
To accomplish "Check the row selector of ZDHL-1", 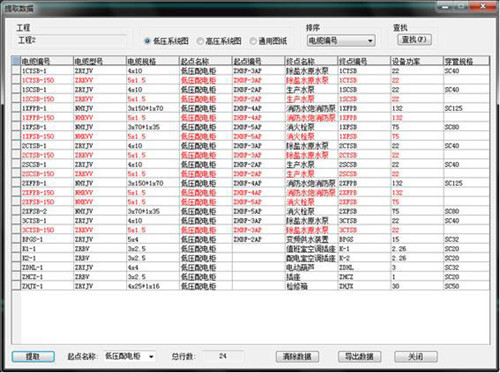I will [16, 267].
